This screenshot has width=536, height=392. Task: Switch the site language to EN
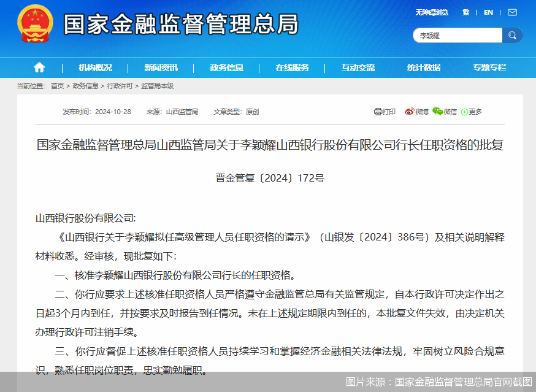488,12
